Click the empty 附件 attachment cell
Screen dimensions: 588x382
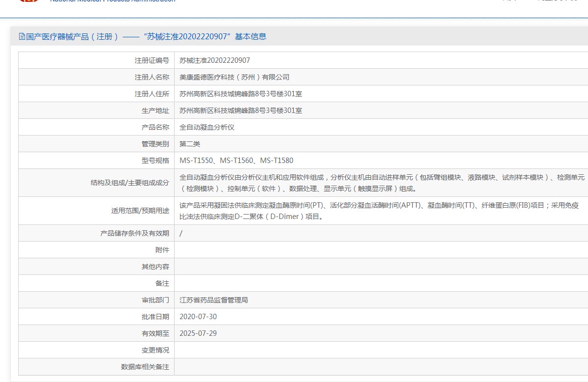(x=381, y=250)
